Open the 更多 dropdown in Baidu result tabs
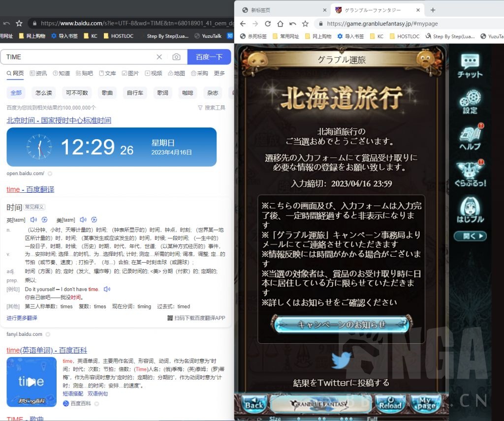The height and width of the screenshot is (421, 504). pos(220,74)
